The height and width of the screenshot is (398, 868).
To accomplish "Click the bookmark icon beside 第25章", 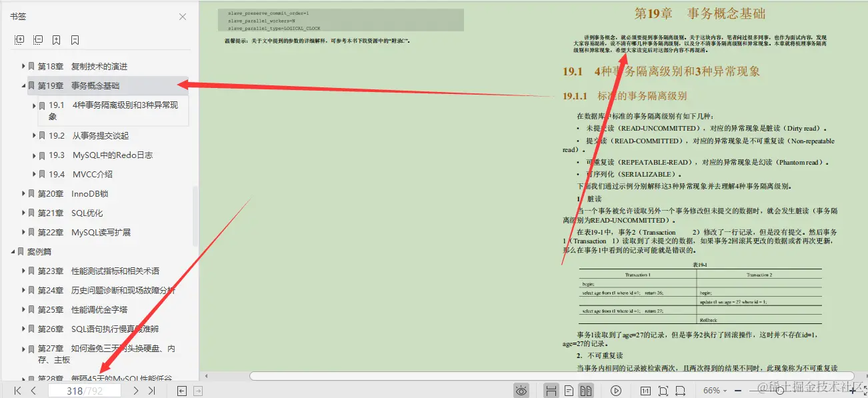I will [31, 309].
